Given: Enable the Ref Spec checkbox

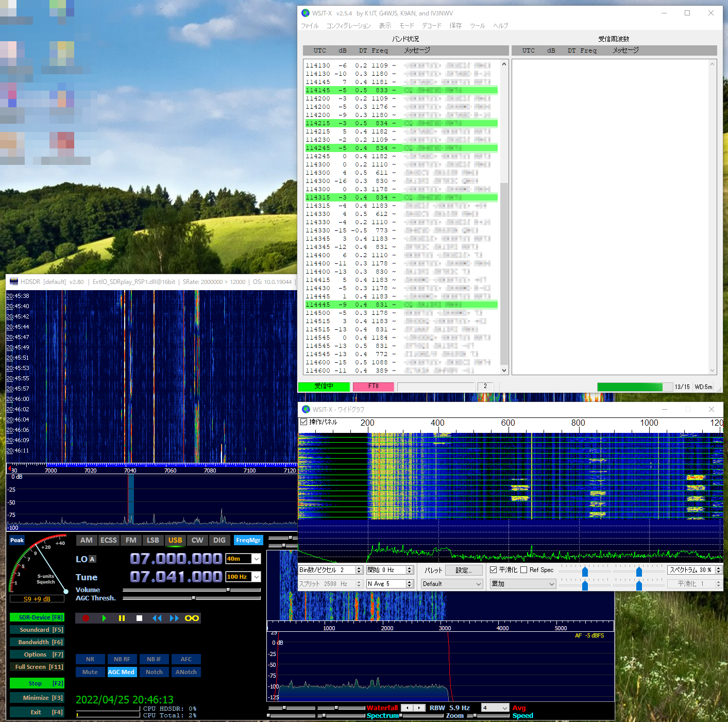Looking at the screenshot, I should [524, 570].
